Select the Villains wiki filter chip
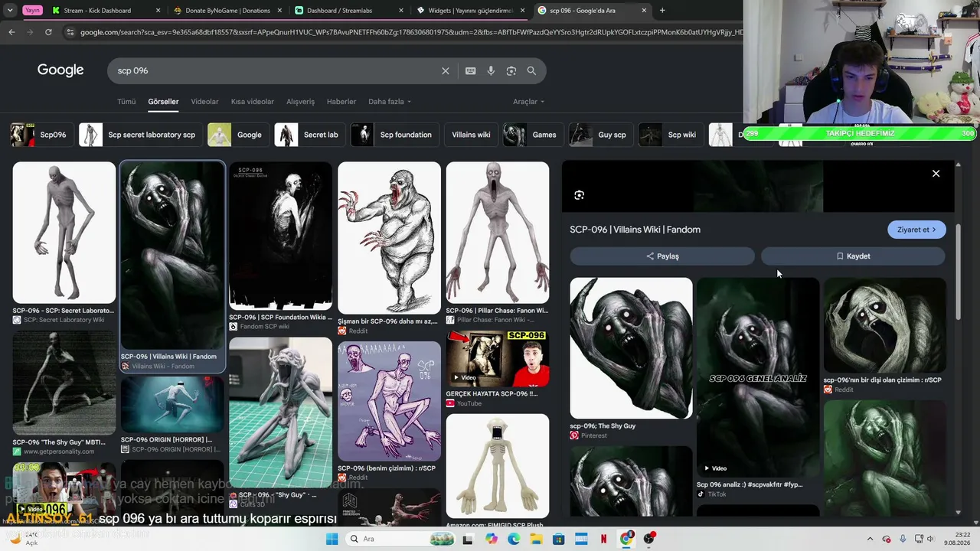Screen dimensions: 980x551 tap(471, 135)
